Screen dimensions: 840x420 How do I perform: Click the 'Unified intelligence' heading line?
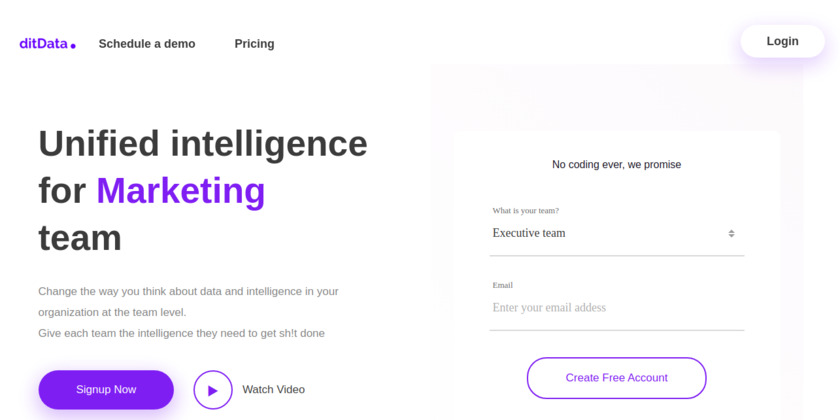(x=203, y=143)
